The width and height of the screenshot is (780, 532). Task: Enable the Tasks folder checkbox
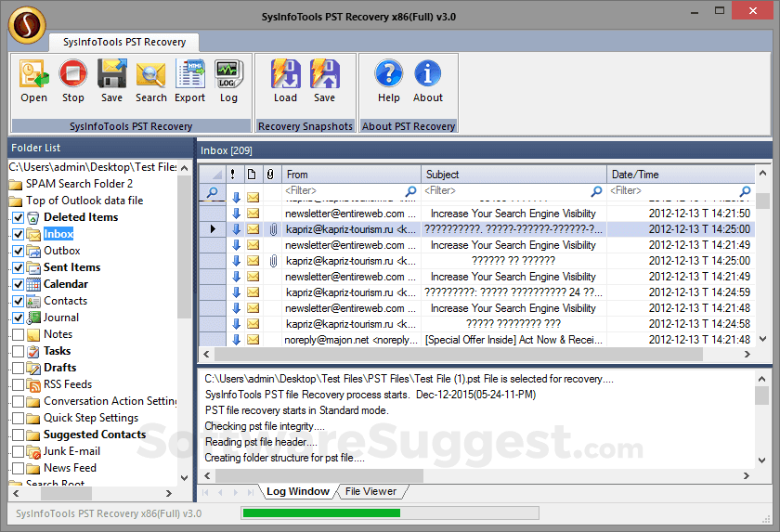[x=18, y=351]
